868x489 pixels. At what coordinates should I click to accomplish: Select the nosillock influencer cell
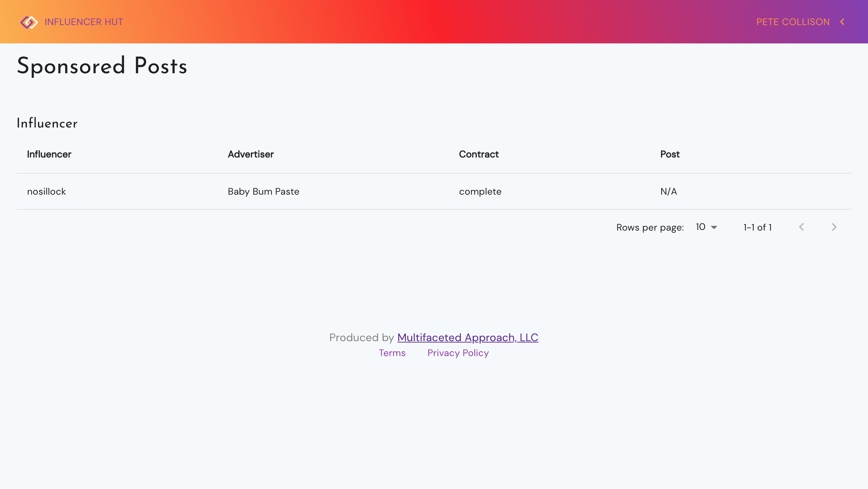[46, 192]
